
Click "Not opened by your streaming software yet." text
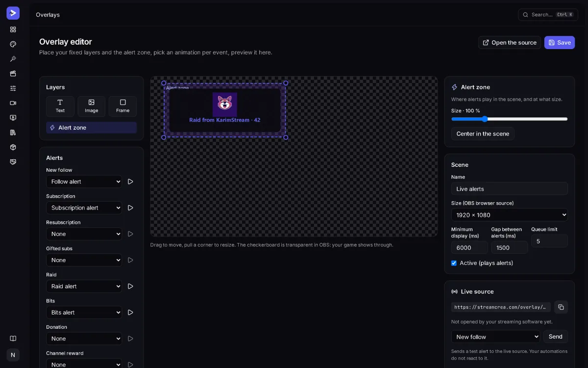(502, 322)
